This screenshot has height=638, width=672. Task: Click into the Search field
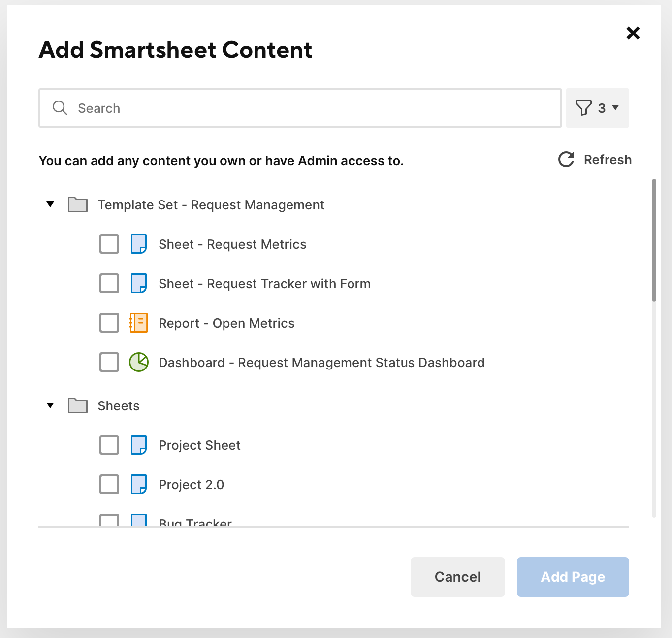tap(300, 108)
